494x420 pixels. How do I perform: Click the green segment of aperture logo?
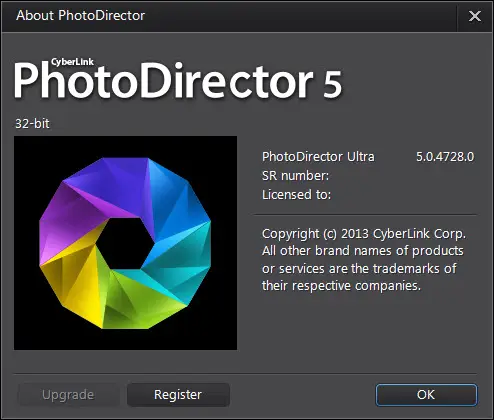point(140,300)
